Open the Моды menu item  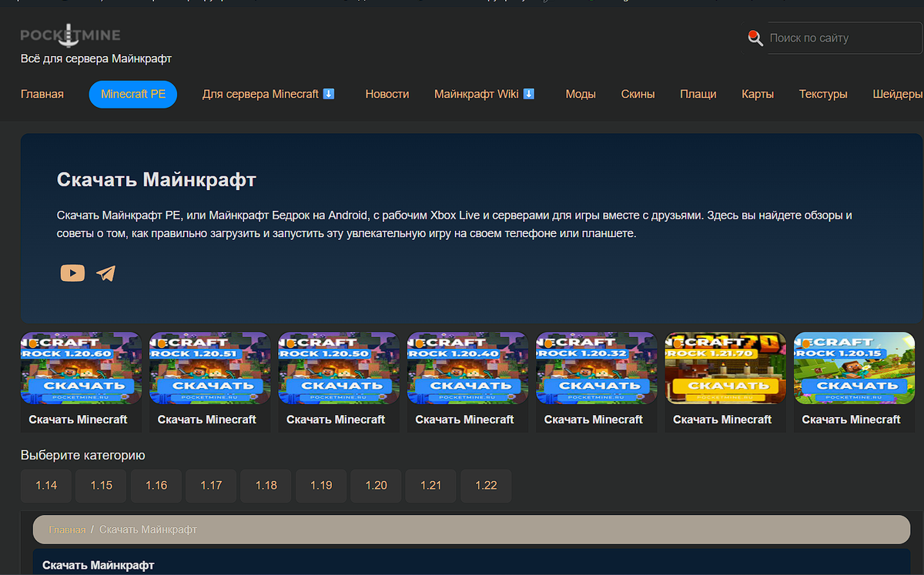(581, 94)
